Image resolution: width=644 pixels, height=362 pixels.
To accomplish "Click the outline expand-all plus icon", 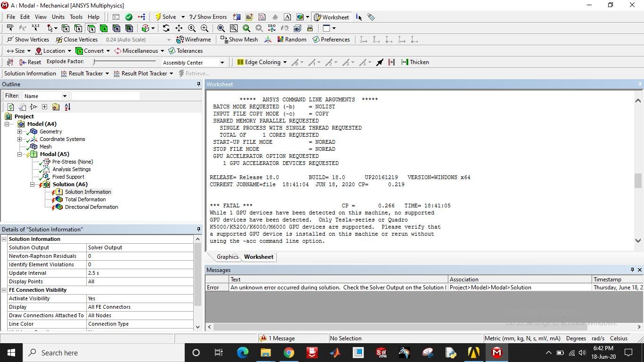I will [44, 107].
